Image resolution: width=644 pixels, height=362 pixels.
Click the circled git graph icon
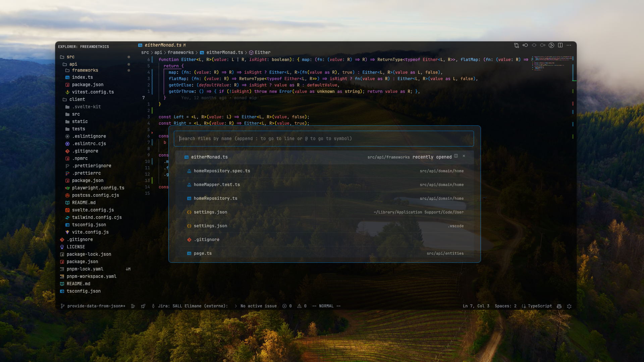(551, 45)
